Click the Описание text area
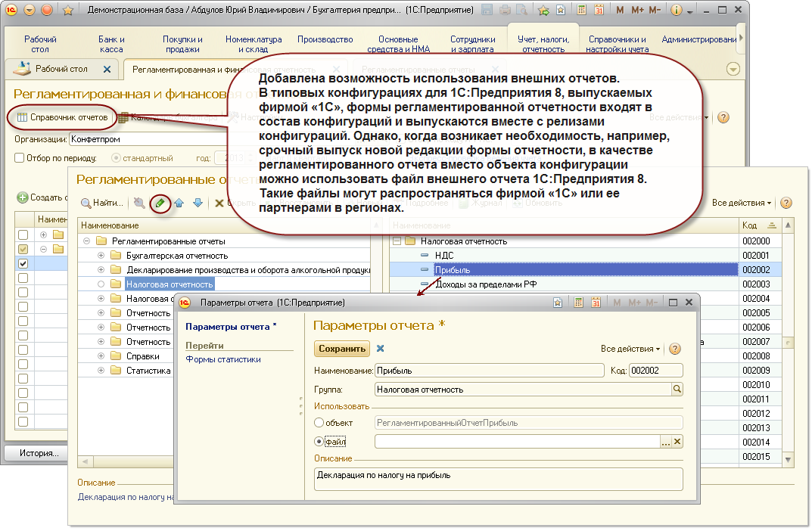The image size is (812, 531). 498,480
